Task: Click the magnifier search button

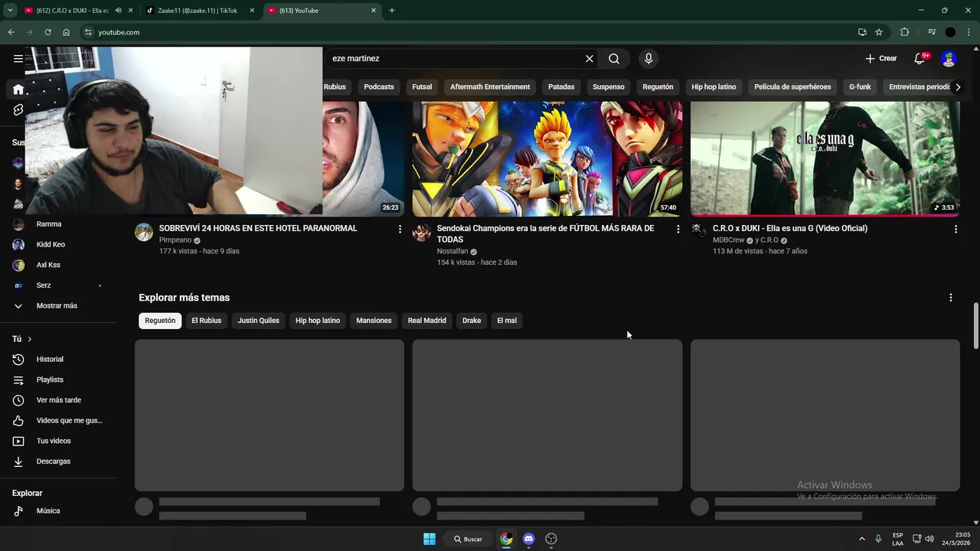Action: (614, 58)
